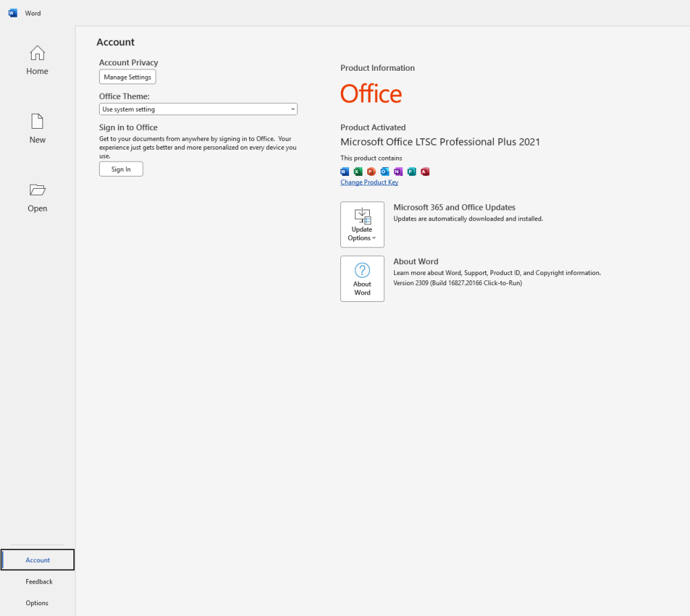Click the Publisher icon under product contents
The height and width of the screenshot is (616, 690).
[x=412, y=172]
